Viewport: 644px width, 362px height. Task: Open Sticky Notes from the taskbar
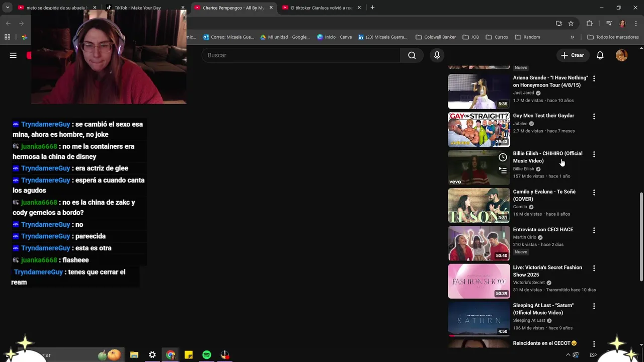click(x=189, y=355)
